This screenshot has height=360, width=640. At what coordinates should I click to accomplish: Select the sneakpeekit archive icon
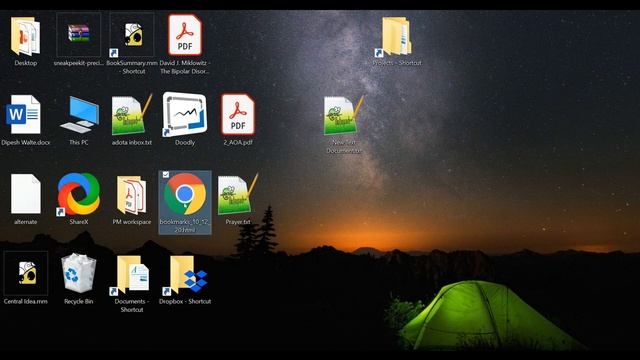pos(79,34)
